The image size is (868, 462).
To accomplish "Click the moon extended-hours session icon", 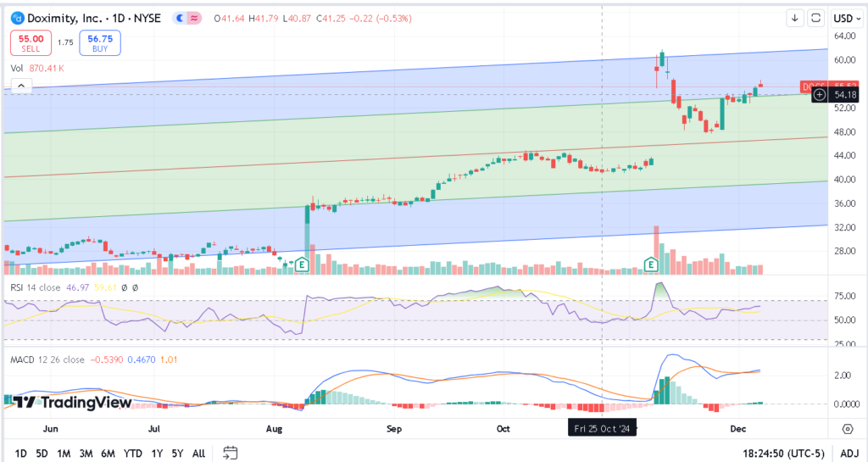I will [x=180, y=19].
